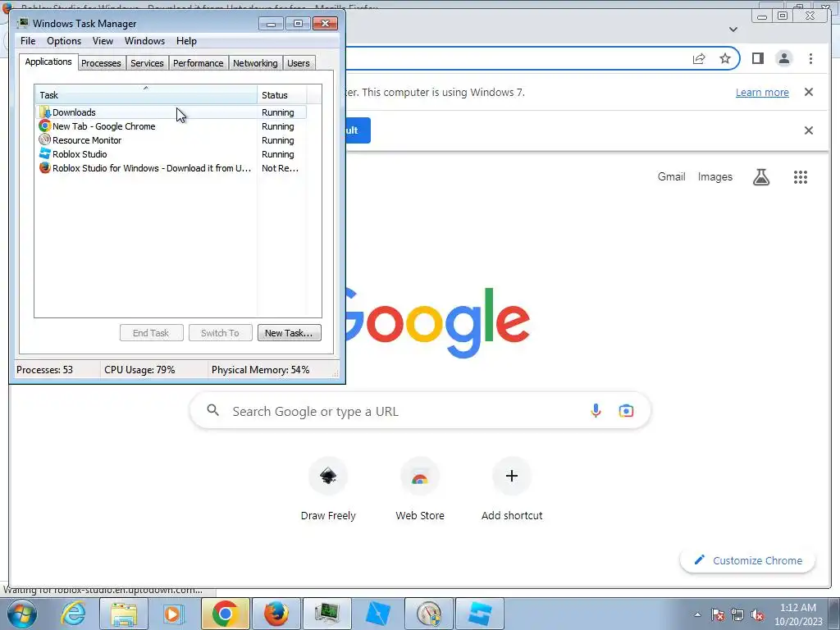840x630 pixels.
Task: Switch to Task Manager taskbar button
Action: coord(326,614)
